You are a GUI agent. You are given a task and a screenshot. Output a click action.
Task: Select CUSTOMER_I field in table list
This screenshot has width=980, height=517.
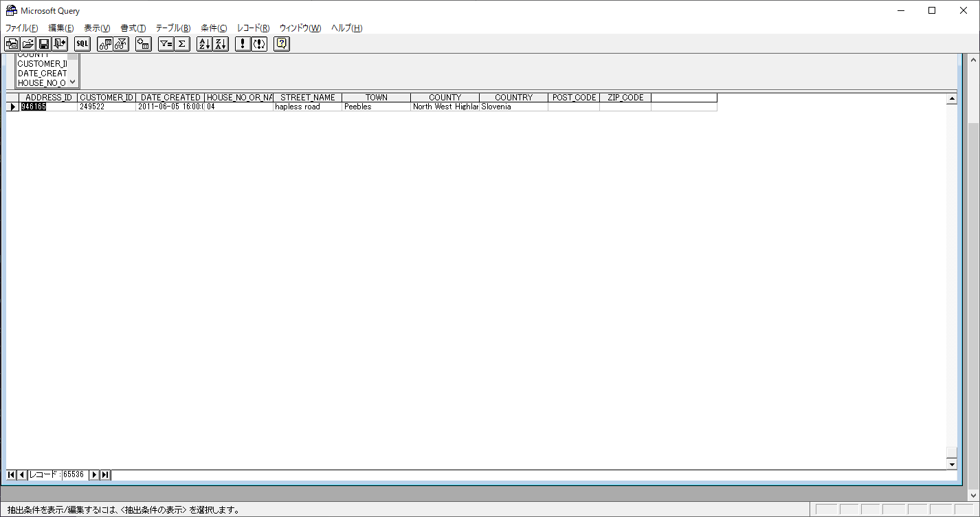(x=42, y=63)
